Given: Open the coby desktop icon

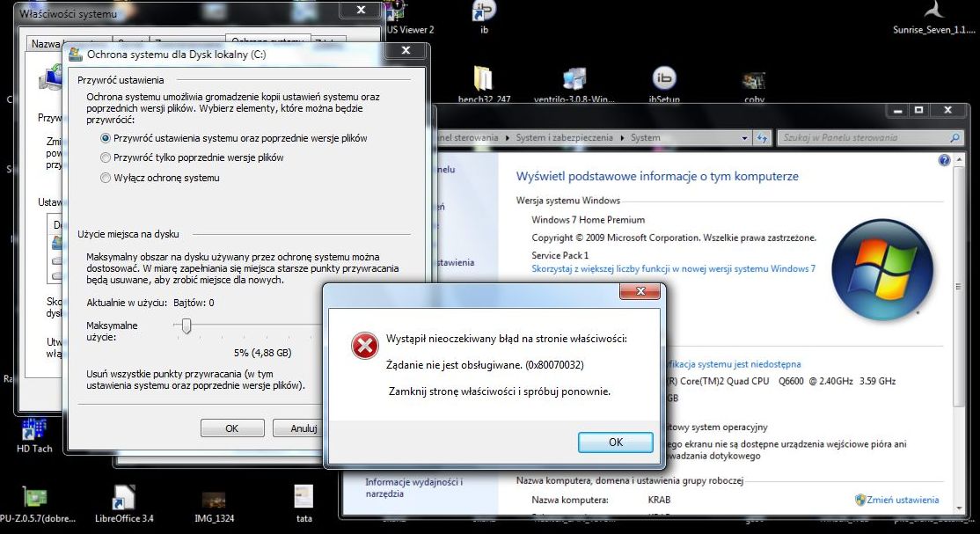Looking at the screenshot, I should pos(754,86).
